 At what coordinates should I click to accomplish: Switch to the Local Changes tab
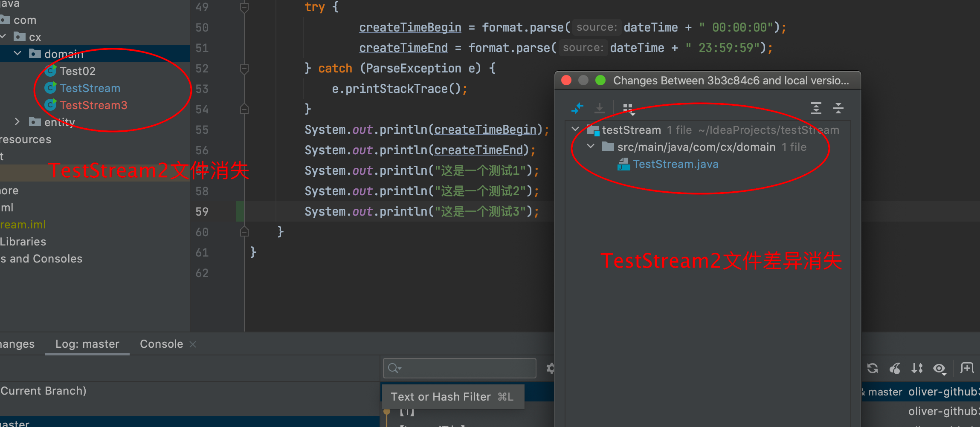pyautogui.click(x=17, y=344)
